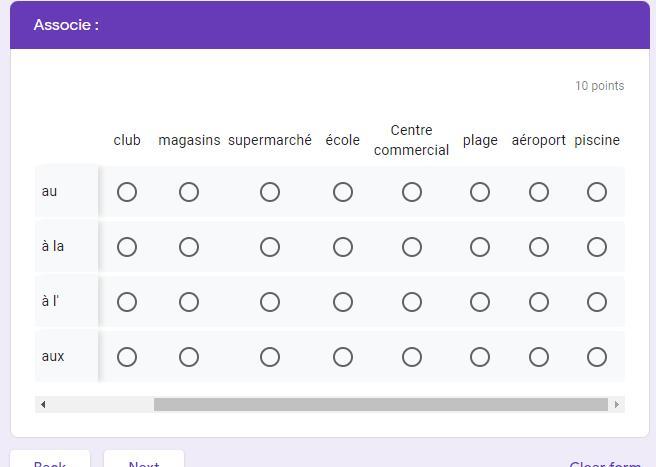Select 'au' for supermarché
656x467 pixels.
pyautogui.click(x=270, y=192)
